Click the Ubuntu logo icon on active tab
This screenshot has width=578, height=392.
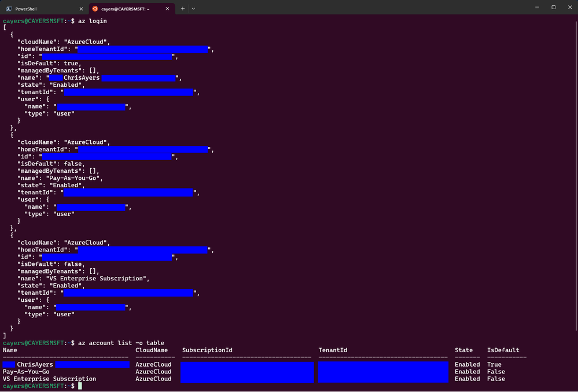[95, 9]
